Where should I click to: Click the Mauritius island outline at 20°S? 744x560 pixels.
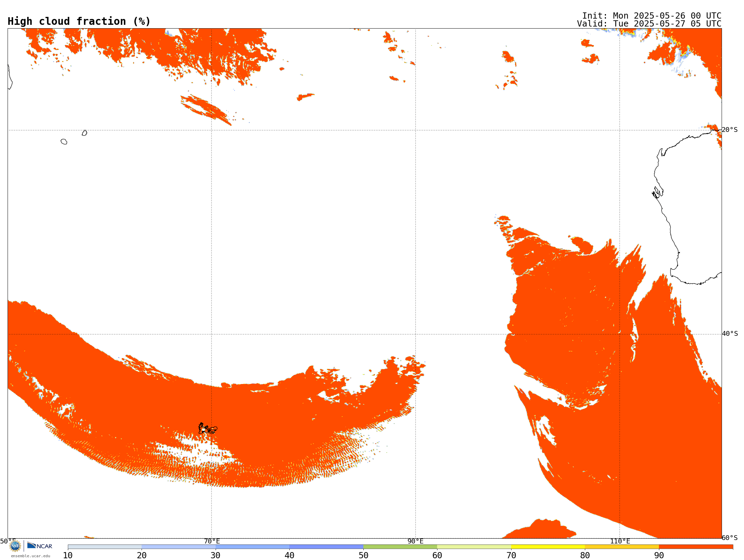click(84, 133)
